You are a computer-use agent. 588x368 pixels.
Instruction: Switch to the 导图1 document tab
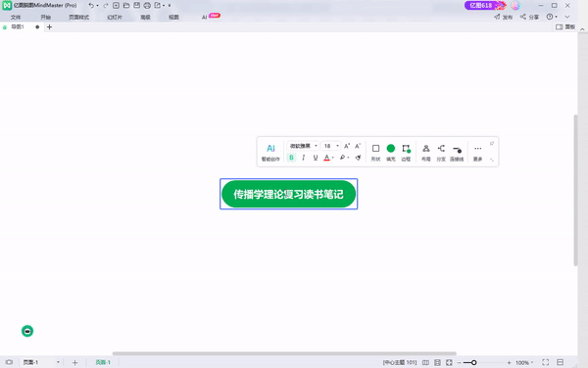(x=18, y=27)
